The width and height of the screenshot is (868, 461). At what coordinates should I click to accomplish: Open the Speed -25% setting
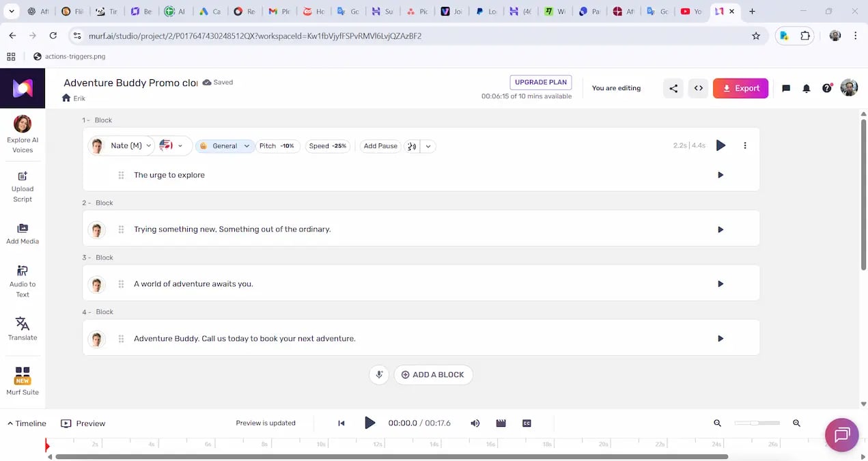click(x=327, y=146)
